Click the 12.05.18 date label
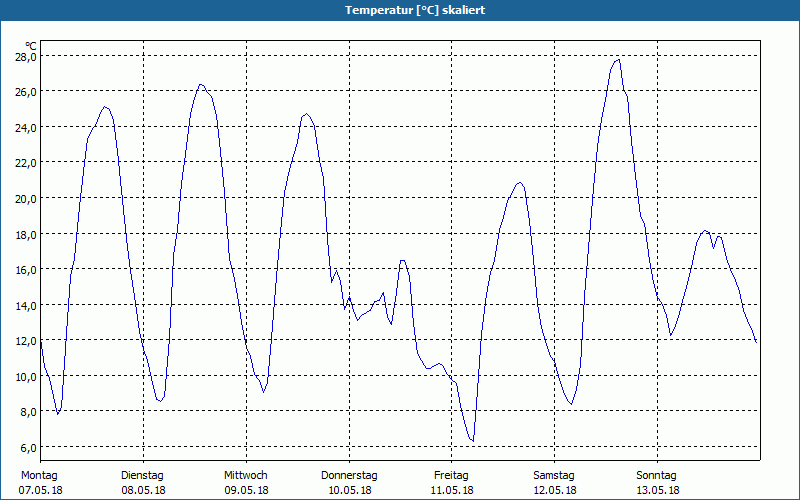Viewport: 800px width, 500px height. [x=555, y=490]
